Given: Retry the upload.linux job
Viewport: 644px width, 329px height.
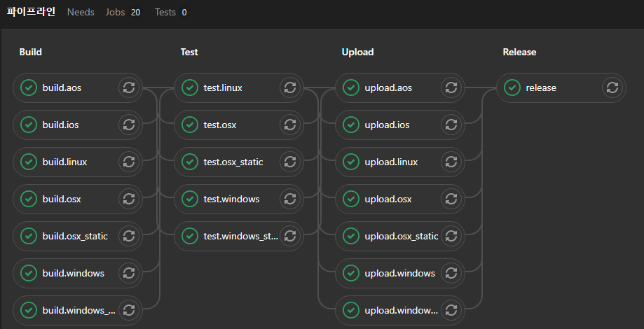Looking at the screenshot, I should point(451,162).
